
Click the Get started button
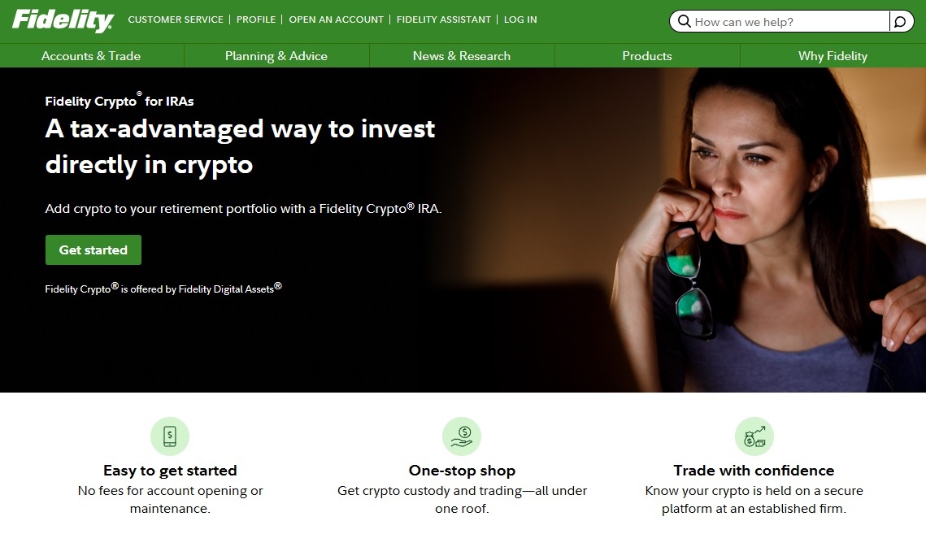click(x=93, y=250)
